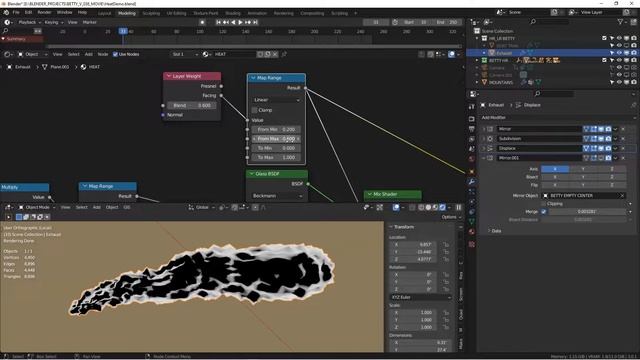The height and width of the screenshot is (360, 640).
Task: Click the timeline auto-keying record button
Action: pyautogui.click(x=202, y=22)
